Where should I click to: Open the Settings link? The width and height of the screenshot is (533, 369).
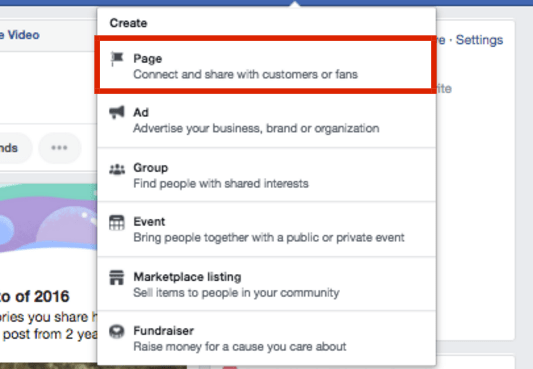[x=479, y=40]
